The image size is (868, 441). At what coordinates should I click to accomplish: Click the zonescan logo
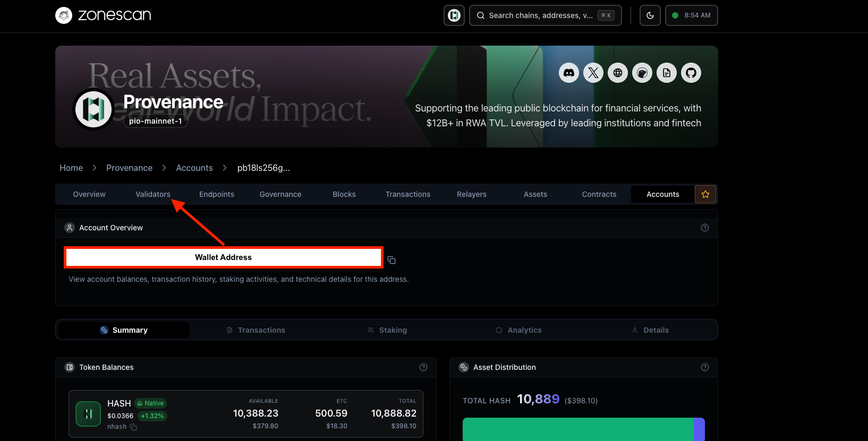point(104,15)
